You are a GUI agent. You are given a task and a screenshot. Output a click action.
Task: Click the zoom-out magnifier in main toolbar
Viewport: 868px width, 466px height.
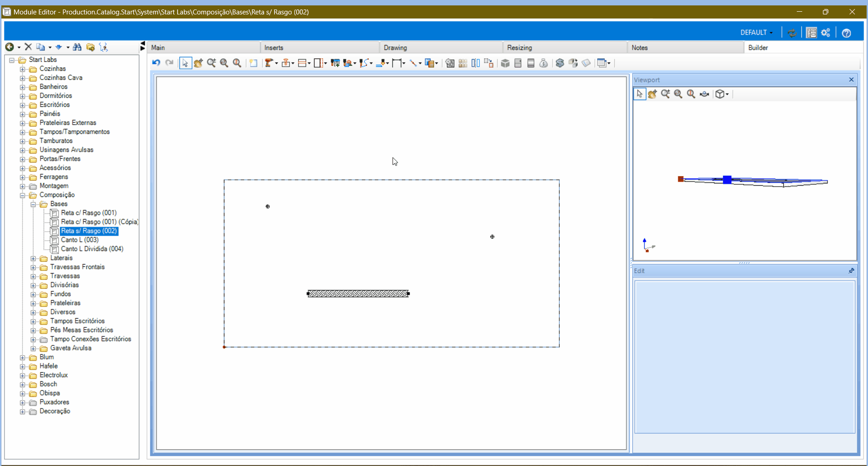tap(224, 63)
